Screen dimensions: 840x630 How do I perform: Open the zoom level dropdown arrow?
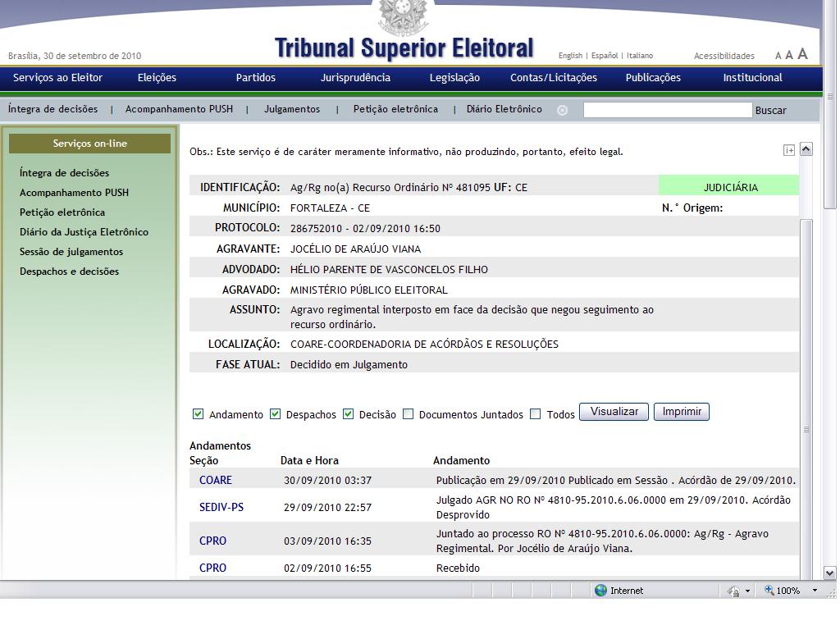(x=815, y=591)
